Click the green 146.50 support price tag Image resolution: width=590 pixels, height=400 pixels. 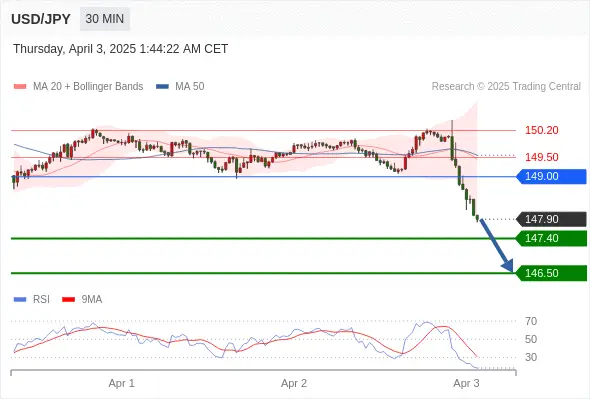552,273
